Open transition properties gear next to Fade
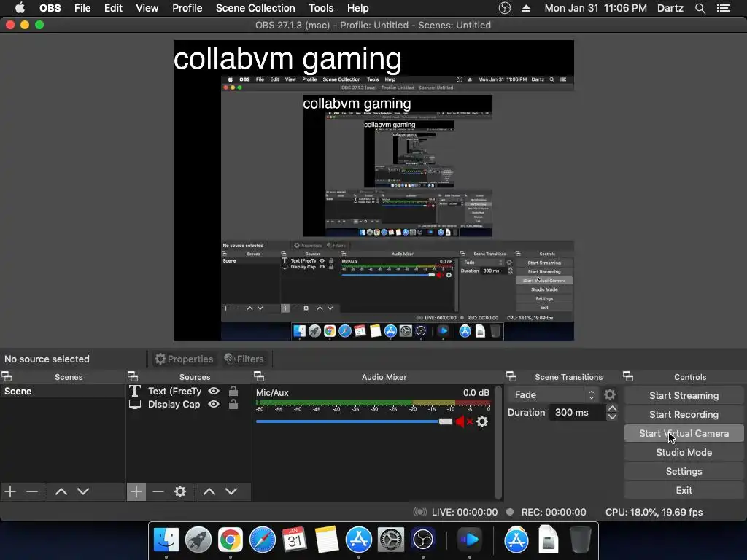Viewport: 747px width, 560px height. coord(609,394)
